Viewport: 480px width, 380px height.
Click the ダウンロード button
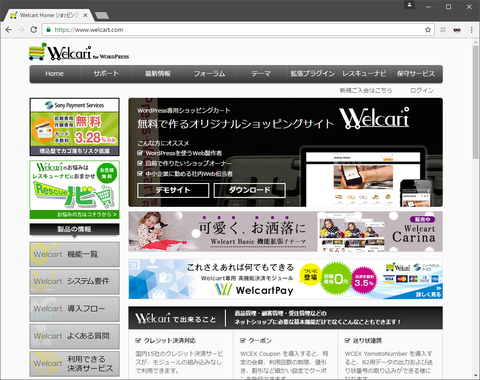(250, 190)
